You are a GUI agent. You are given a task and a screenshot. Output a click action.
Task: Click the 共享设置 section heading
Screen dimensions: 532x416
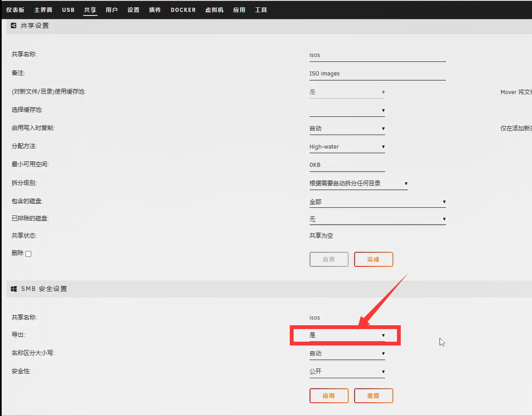(x=34, y=26)
